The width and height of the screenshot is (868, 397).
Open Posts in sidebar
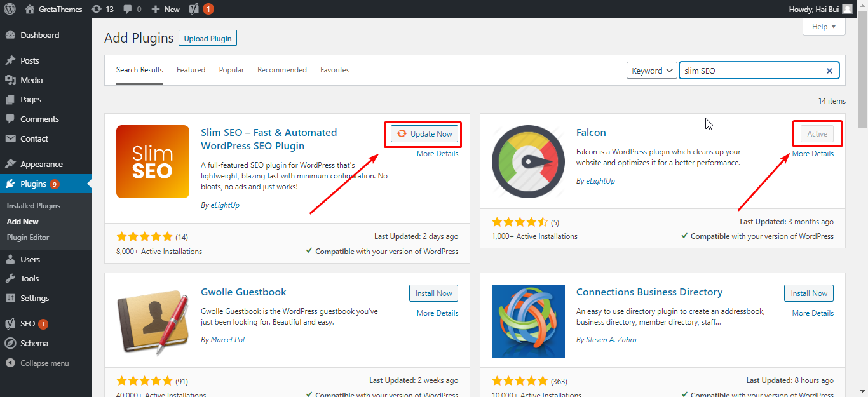point(46,60)
